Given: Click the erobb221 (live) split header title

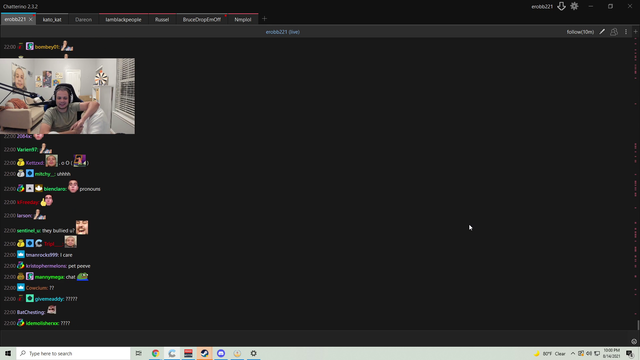Looking at the screenshot, I should 282,32.
